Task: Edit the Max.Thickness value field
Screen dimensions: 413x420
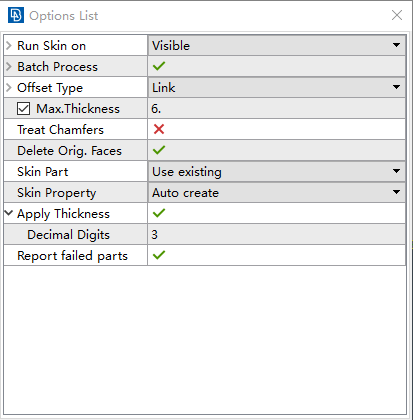Action: (277, 109)
